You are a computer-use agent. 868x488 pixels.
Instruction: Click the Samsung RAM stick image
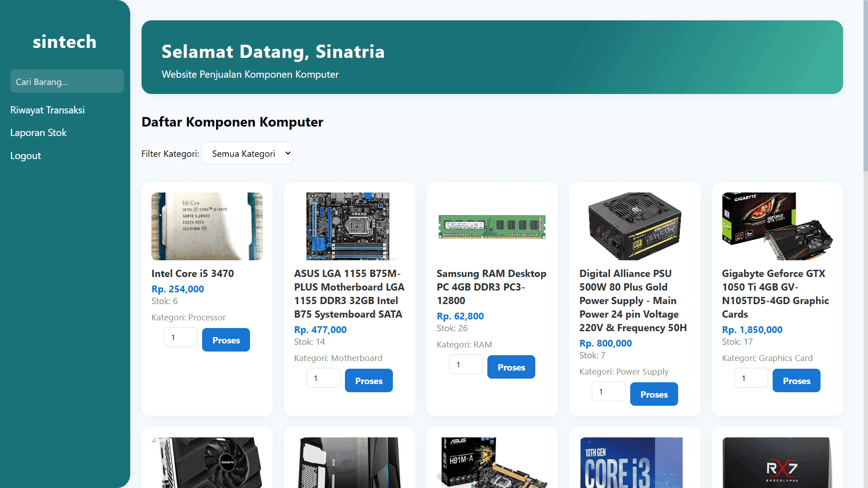coord(492,226)
